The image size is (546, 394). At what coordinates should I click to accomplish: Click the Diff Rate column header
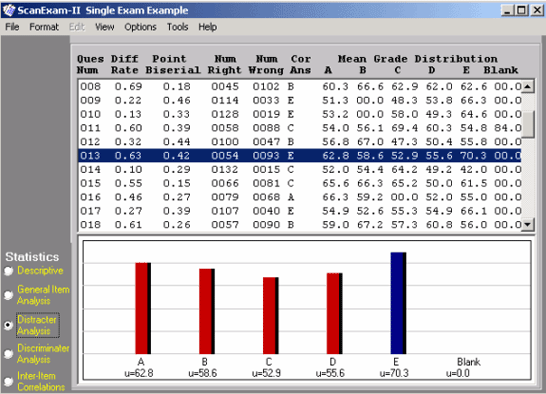(125, 64)
